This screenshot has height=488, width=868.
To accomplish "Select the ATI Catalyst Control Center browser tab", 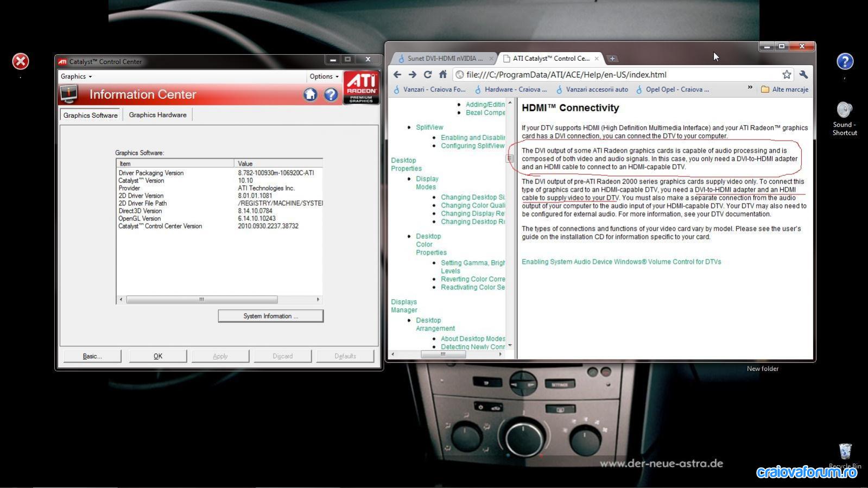I will 550,59.
